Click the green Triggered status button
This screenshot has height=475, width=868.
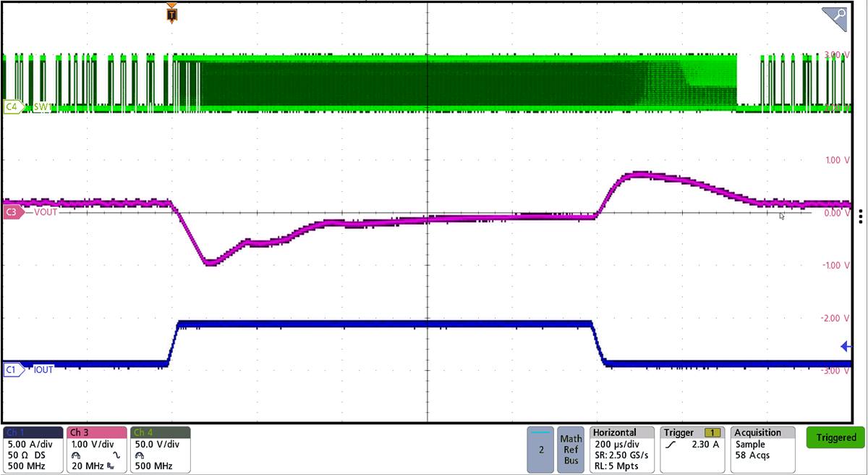835,437
